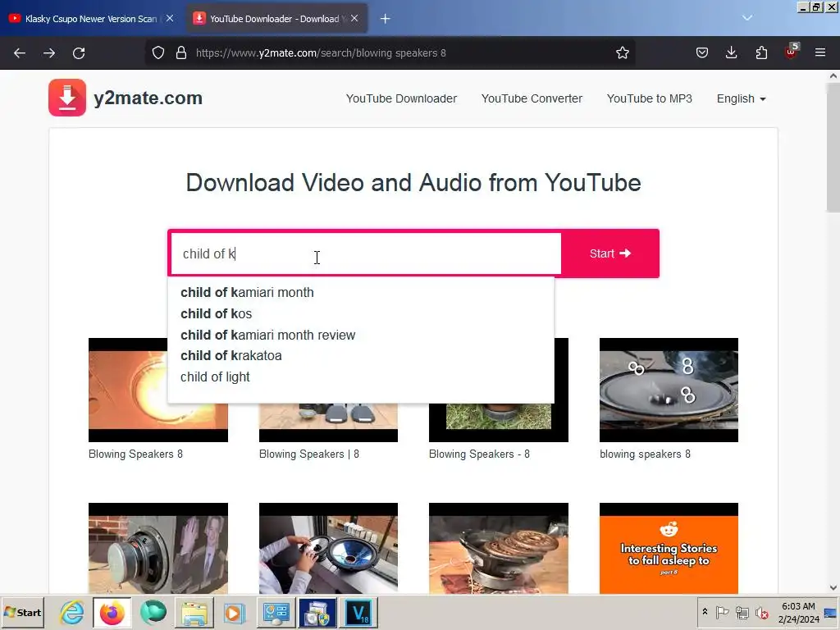The height and width of the screenshot is (630, 840).
Task: Close the YouTube Downloader tab
Action: 354,18
